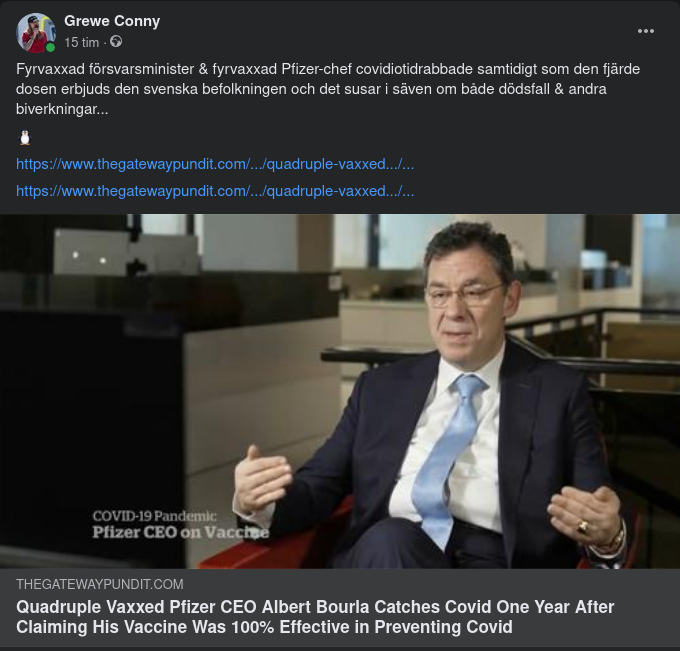The image size is (680, 651).
Task: Click the penguin emoji in the post
Action: (x=25, y=137)
